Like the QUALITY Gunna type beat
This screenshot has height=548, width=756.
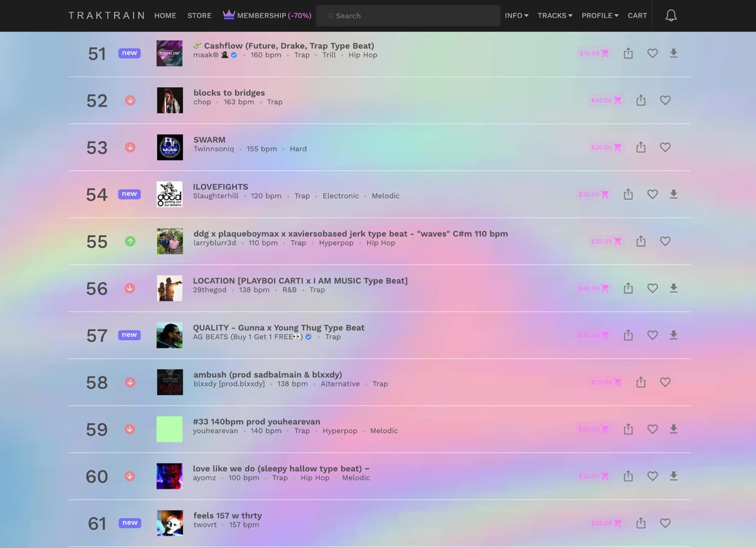click(x=653, y=335)
